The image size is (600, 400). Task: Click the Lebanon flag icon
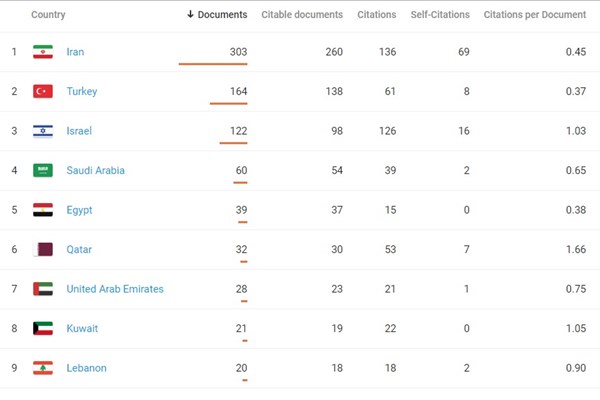click(x=43, y=368)
